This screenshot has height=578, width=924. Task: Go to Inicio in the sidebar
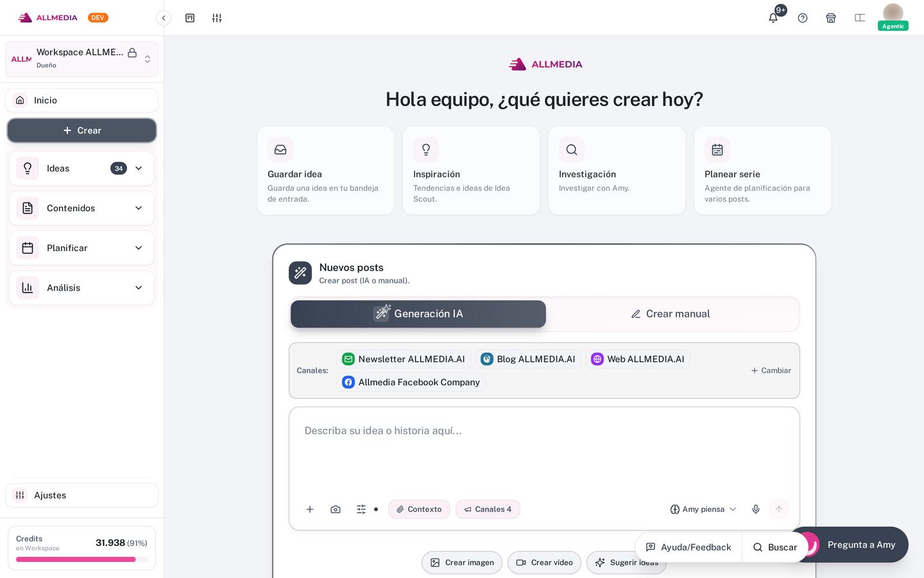(x=82, y=100)
